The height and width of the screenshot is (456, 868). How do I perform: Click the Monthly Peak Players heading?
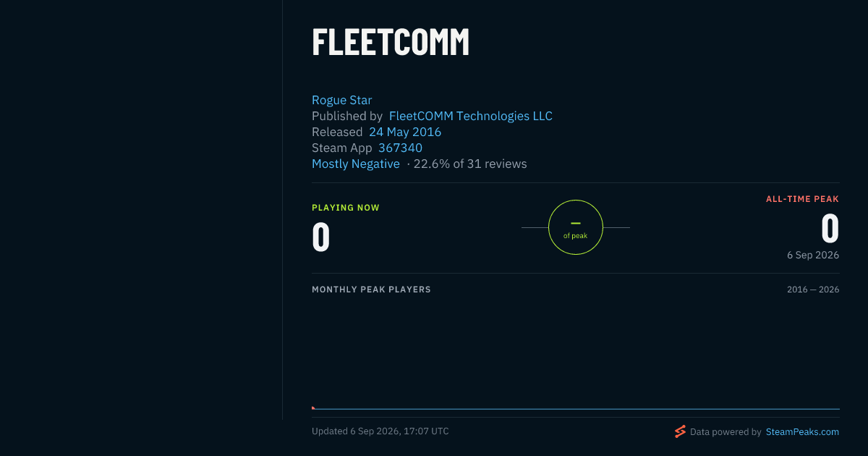click(x=371, y=290)
